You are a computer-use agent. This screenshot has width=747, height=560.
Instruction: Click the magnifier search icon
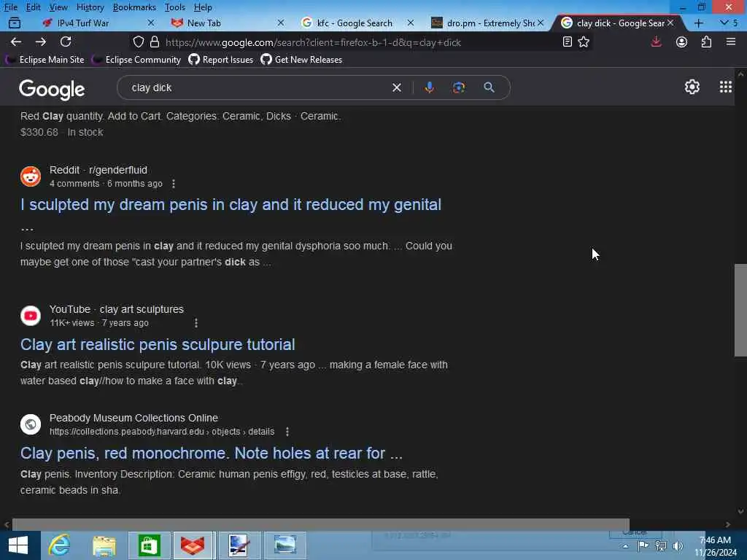click(x=489, y=87)
